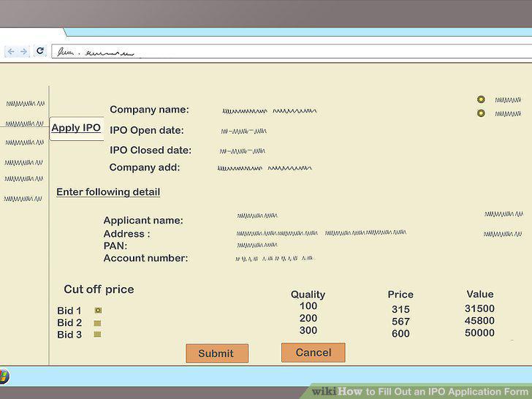Click the Account number field value
532x399 pixels.
click(275, 259)
